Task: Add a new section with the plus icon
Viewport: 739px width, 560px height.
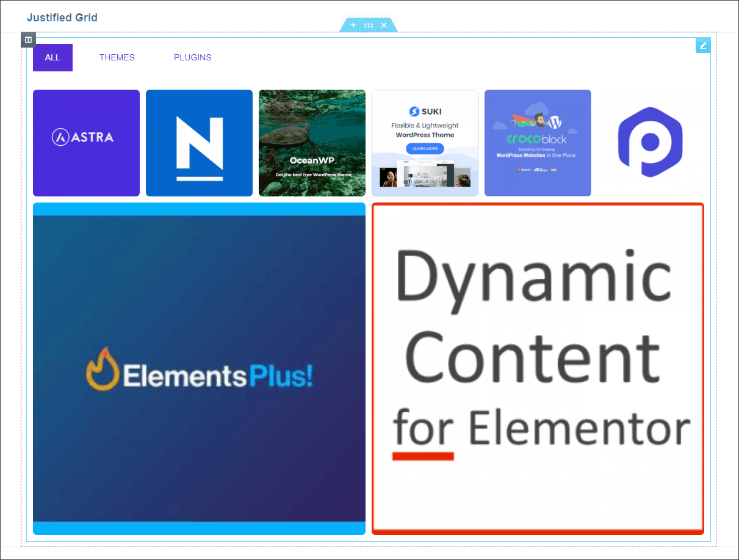Action: pos(353,25)
